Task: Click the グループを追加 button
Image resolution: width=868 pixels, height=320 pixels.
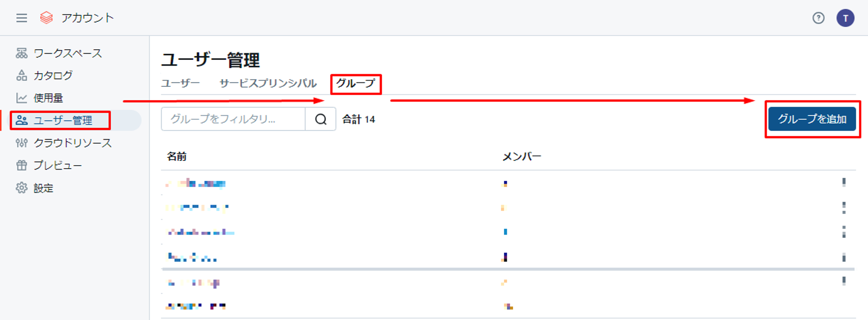Action: (812, 119)
